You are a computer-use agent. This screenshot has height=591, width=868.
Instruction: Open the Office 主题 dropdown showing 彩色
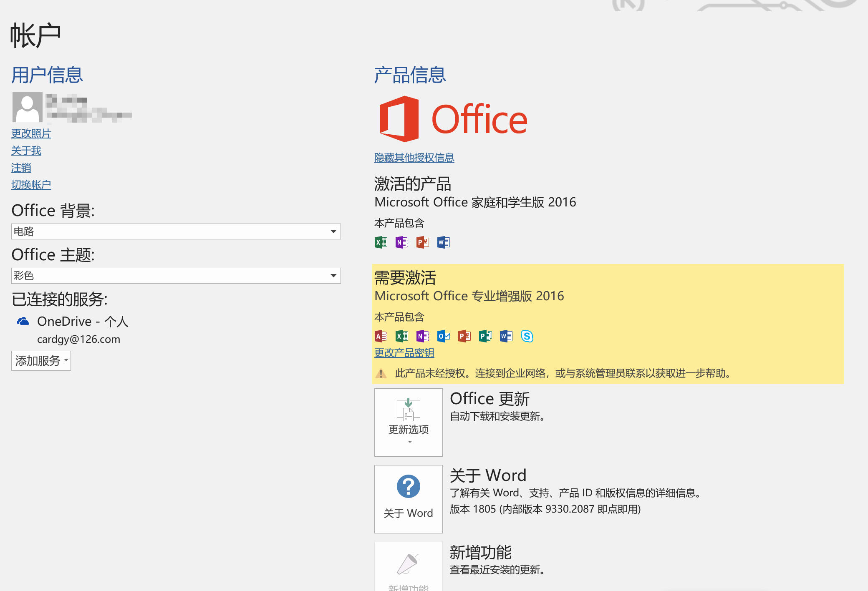(x=176, y=276)
